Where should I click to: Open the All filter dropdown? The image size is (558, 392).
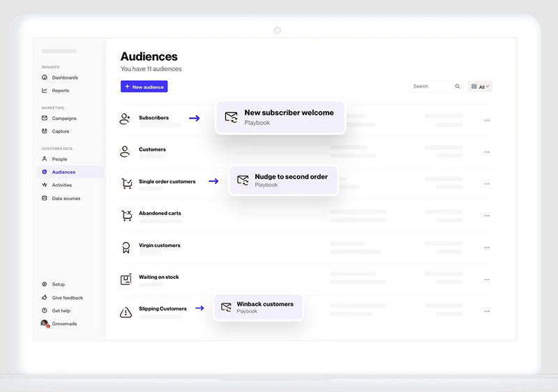[480, 86]
